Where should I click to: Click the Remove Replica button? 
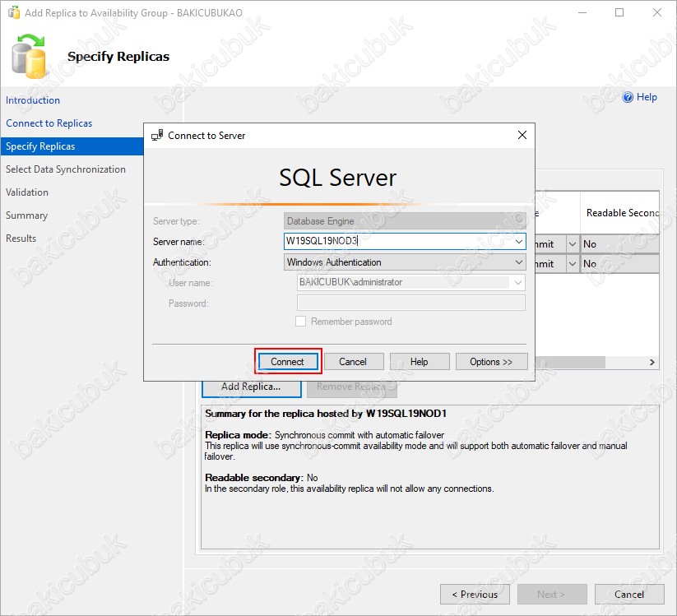click(x=351, y=387)
